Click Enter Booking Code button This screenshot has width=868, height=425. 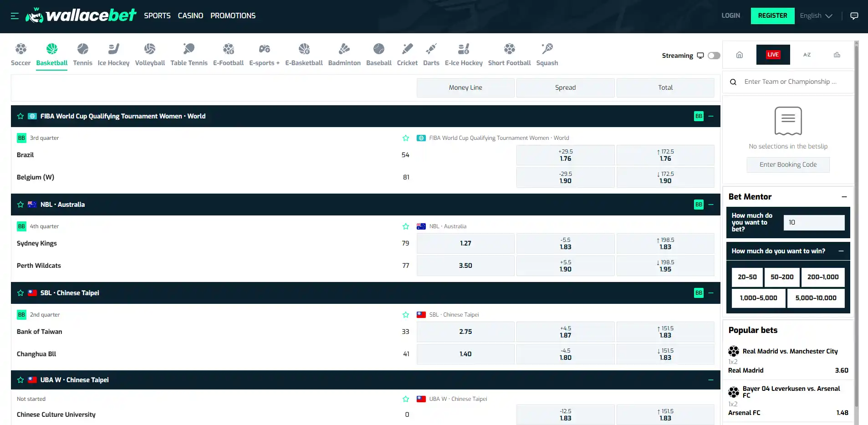788,165
